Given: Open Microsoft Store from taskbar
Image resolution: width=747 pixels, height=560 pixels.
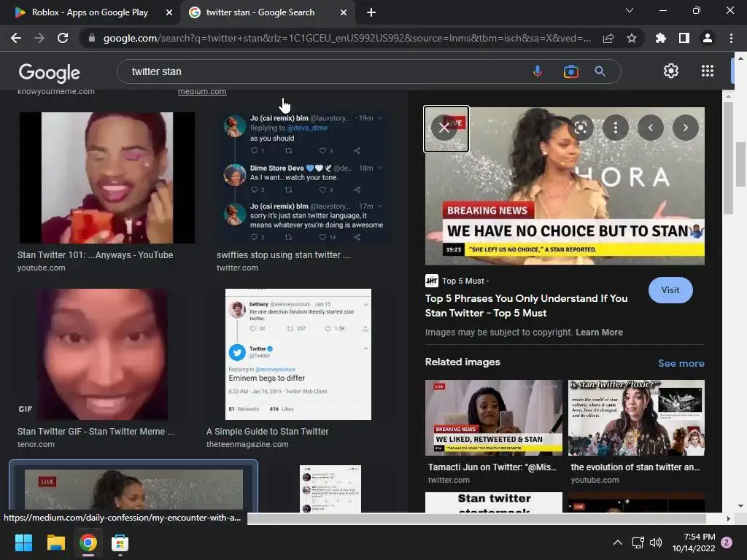Looking at the screenshot, I should pos(120,542).
